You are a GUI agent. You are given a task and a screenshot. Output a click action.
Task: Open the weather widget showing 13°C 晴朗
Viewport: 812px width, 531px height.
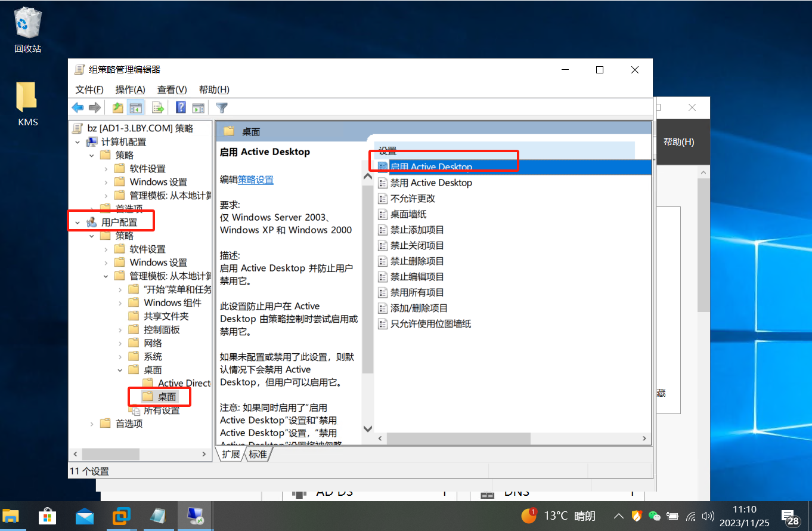(559, 516)
